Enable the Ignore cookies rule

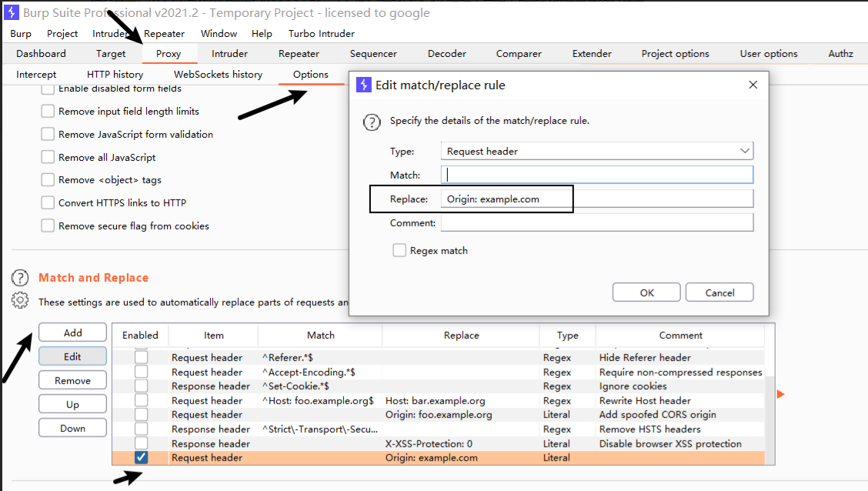click(x=141, y=386)
